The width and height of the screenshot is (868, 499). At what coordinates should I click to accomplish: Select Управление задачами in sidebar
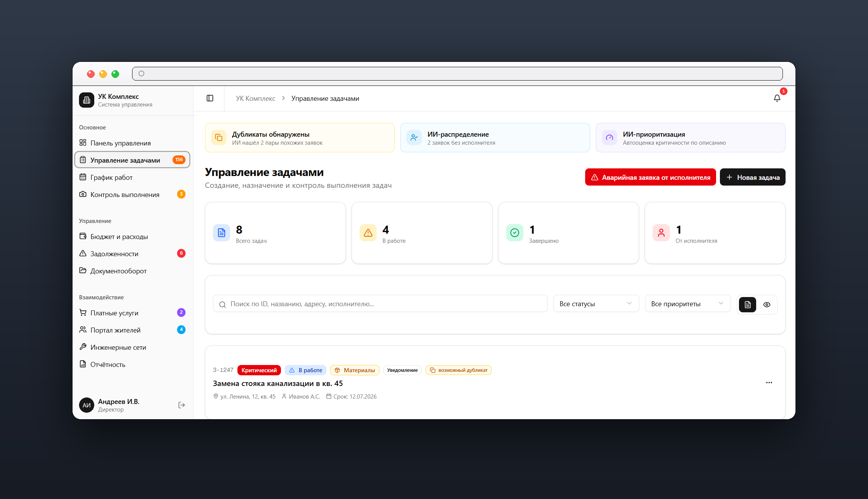tap(132, 160)
